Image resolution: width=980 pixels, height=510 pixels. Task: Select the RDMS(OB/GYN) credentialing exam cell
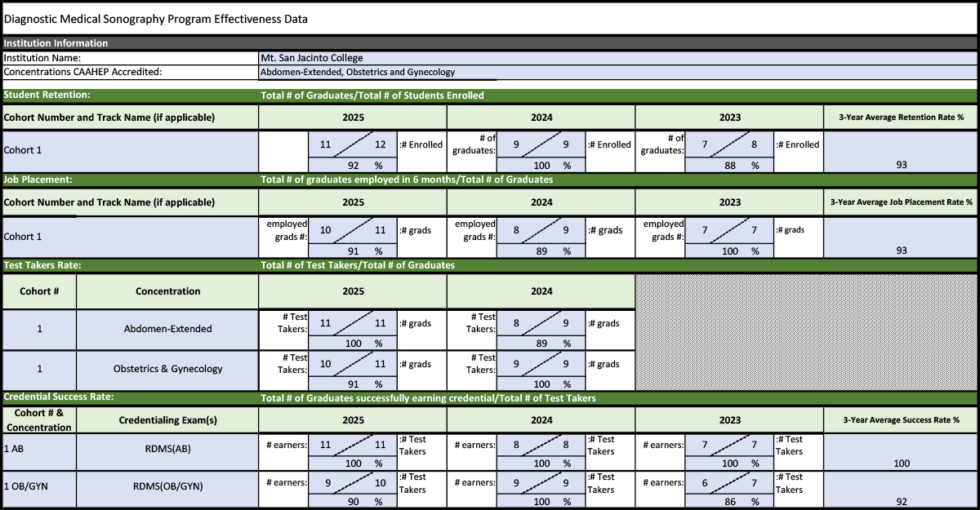tap(167, 486)
